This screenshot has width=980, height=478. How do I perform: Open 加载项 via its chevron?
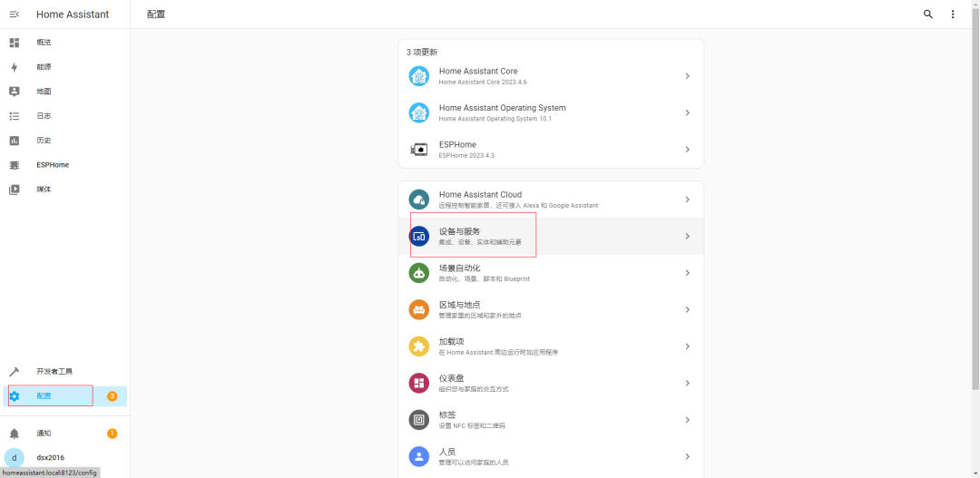688,346
